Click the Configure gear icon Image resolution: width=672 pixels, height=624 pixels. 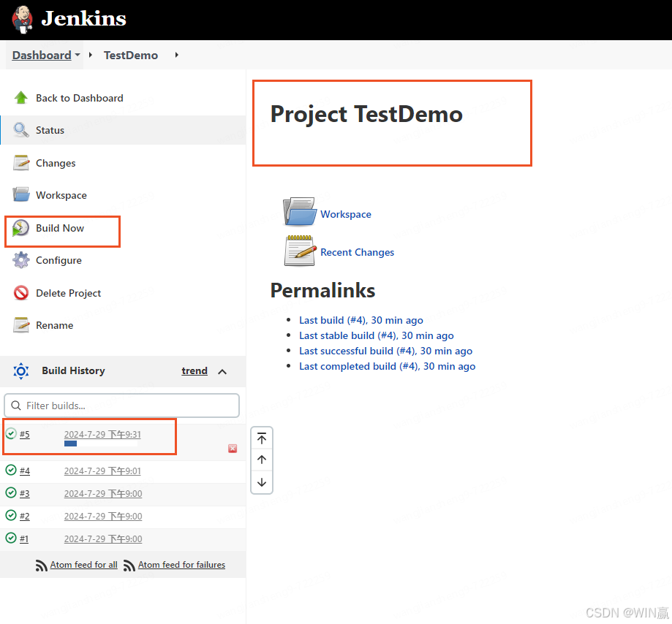tap(21, 260)
